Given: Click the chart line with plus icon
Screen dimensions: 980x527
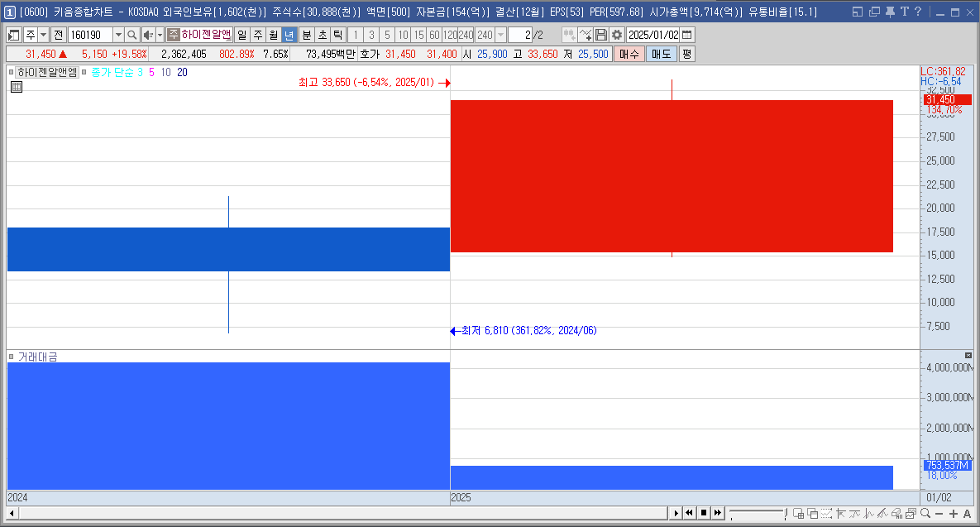Looking at the screenshot, I should click(x=586, y=35).
